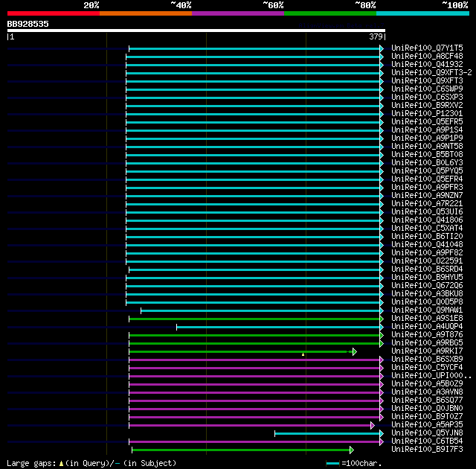Click the green ~80% identity legend segment
Viewport: 476px width, 469px height.
[330, 13]
